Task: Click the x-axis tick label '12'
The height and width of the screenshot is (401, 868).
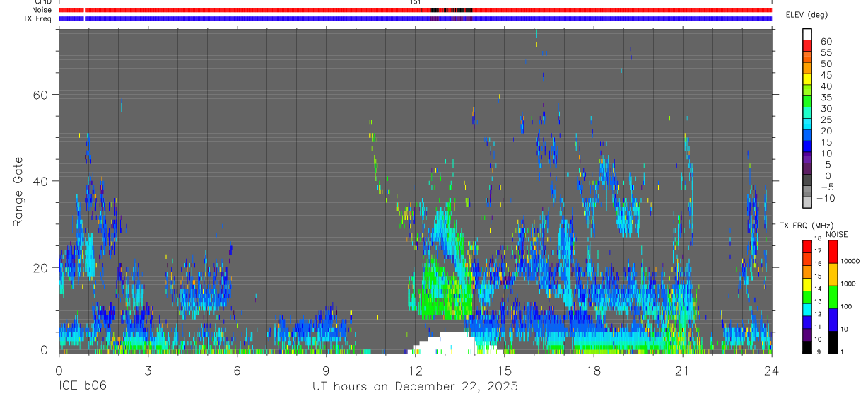Action: pyautogui.click(x=415, y=370)
